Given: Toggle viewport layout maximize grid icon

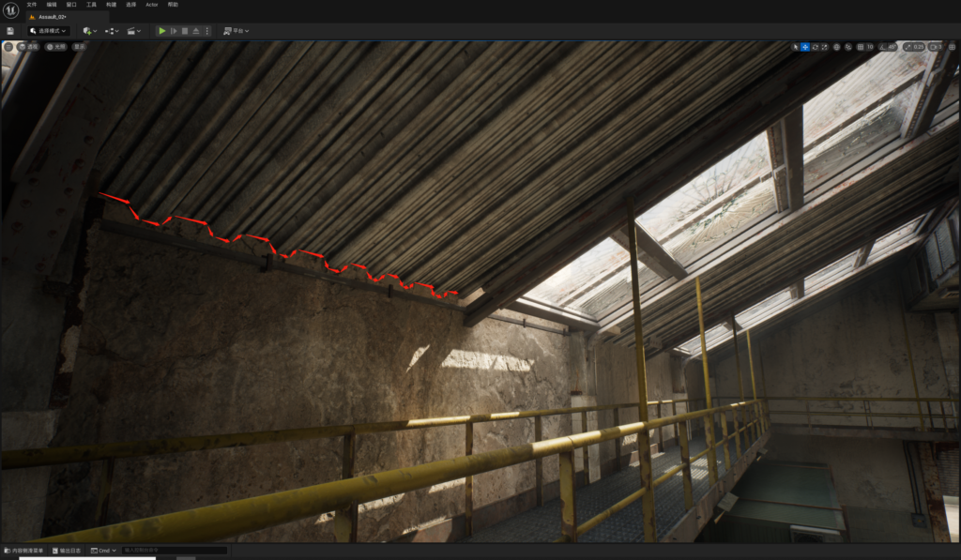Looking at the screenshot, I should pyautogui.click(x=952, y=47).
